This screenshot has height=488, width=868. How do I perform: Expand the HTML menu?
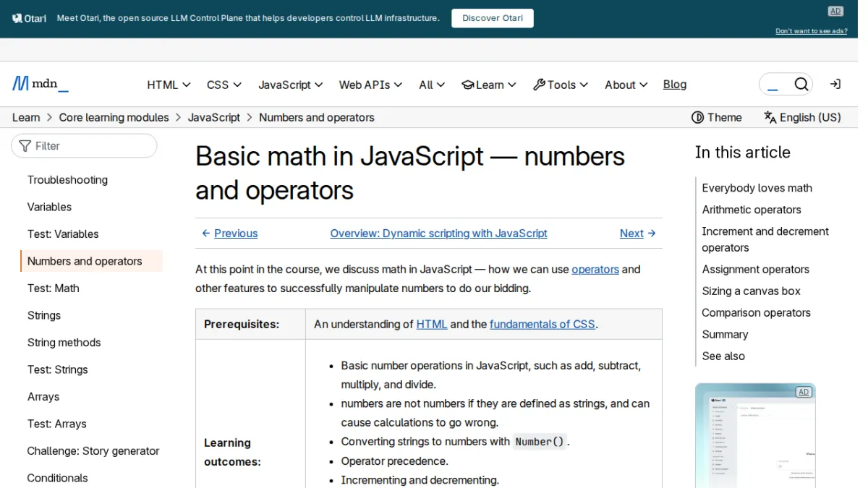169,85
